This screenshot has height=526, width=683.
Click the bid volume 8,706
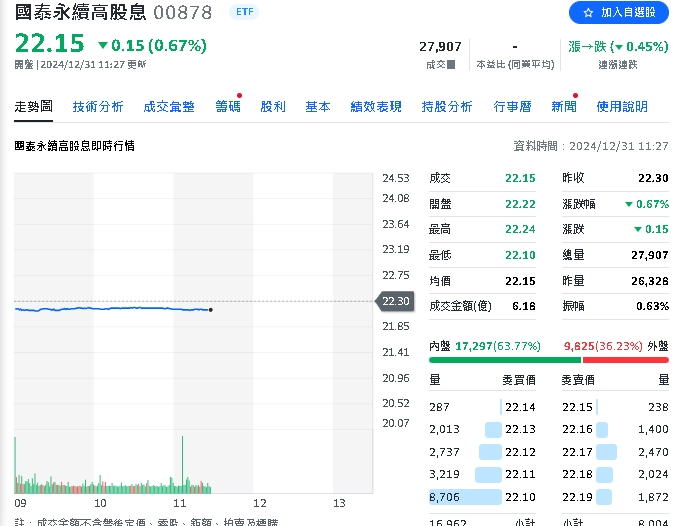point(444,497)
